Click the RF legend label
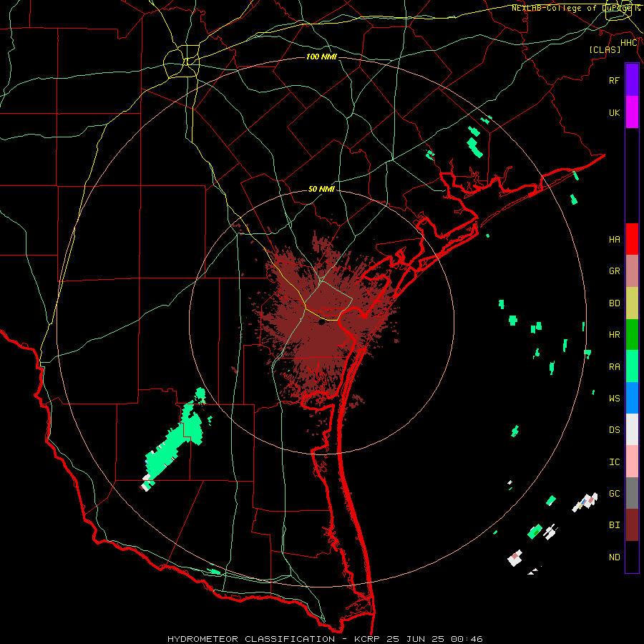 click(614, 80)
